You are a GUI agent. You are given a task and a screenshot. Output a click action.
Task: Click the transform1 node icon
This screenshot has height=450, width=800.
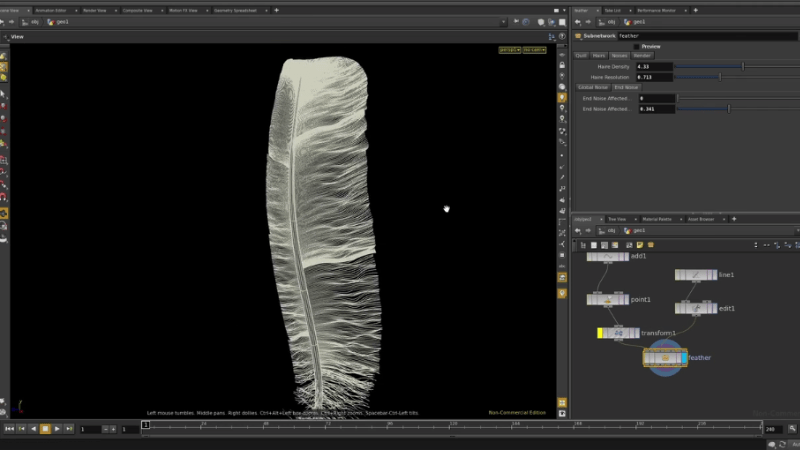(x=620, y=333)
